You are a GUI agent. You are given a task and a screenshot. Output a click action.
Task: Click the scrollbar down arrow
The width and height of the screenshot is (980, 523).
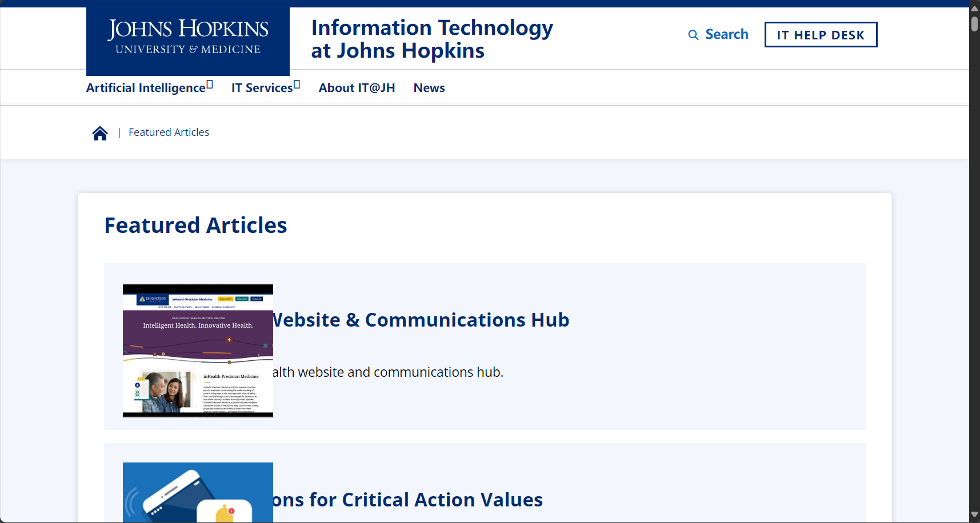point(974,514)
